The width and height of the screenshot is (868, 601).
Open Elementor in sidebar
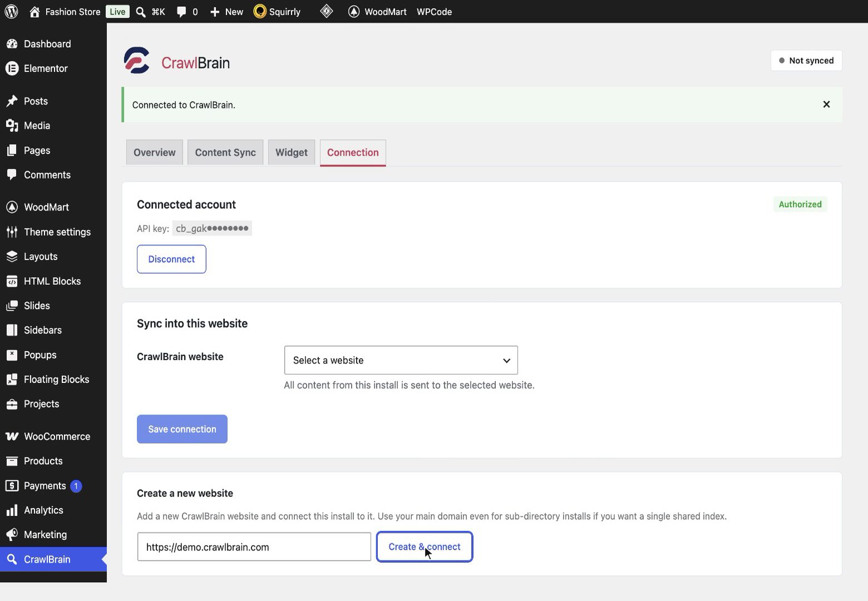coord(53,68)
